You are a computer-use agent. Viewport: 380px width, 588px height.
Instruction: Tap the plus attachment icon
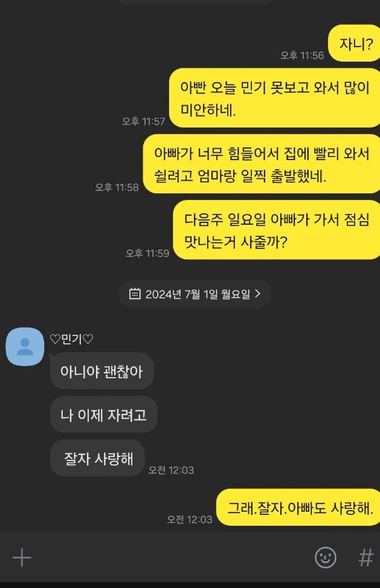(x=22, y=558)
